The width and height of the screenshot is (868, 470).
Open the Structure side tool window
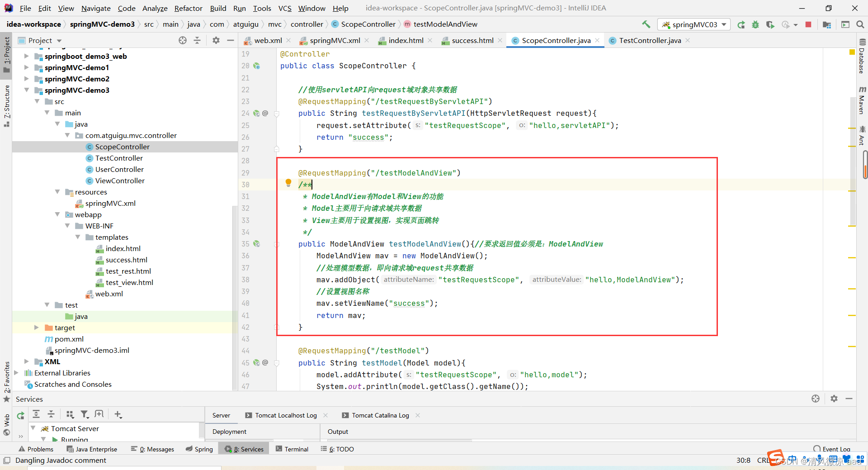click(7, 105)
